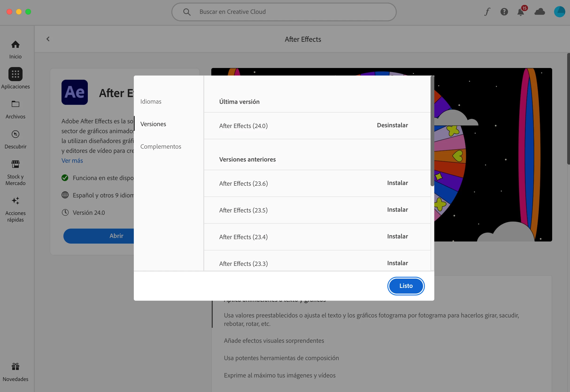Open the Inicio home icon
Viewport: 570px width, 392px height.
(15, 45)
